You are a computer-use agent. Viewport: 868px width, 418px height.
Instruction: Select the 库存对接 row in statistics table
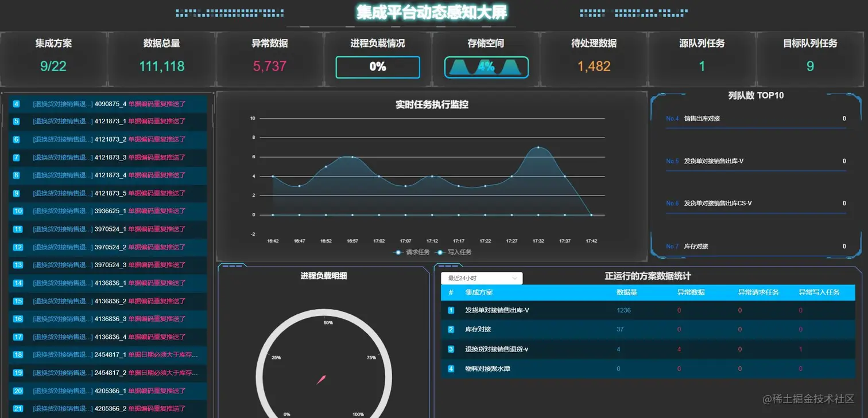[x=648, y=330]
